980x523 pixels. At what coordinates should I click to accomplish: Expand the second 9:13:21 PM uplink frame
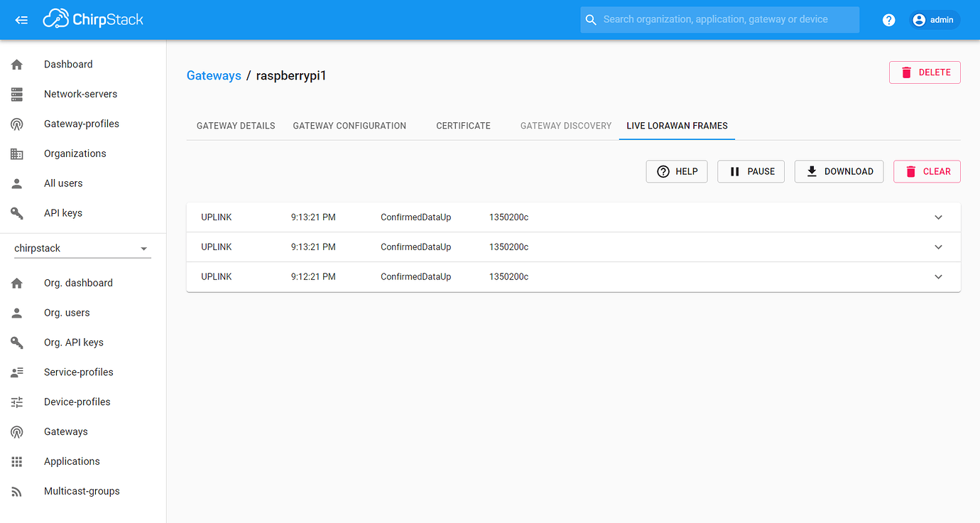click(x=938, y=247)
